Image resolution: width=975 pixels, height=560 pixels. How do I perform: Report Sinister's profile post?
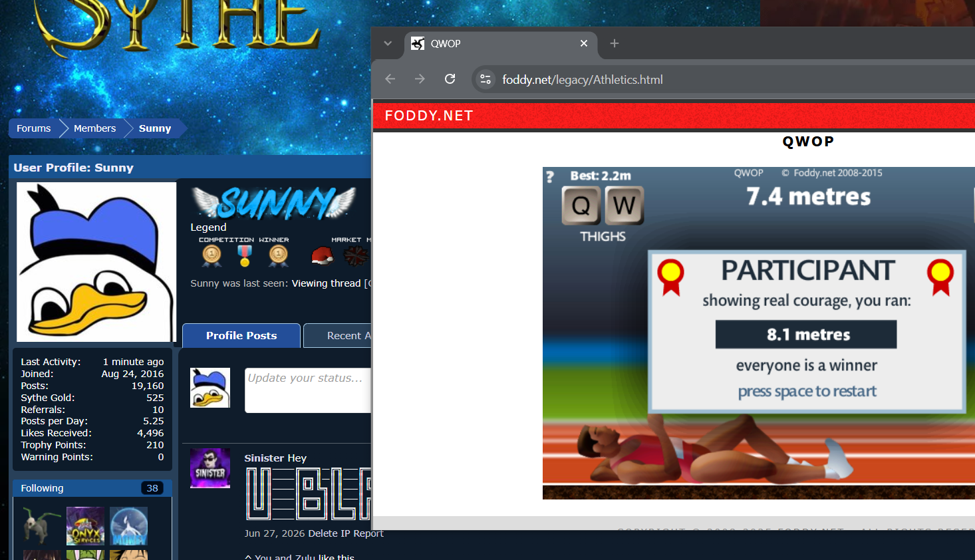click(368, 533)
